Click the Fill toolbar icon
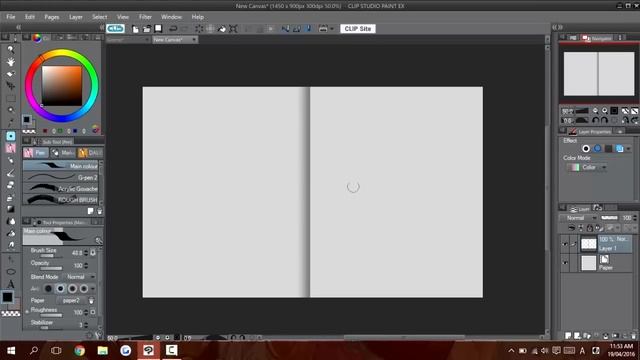 222,29
